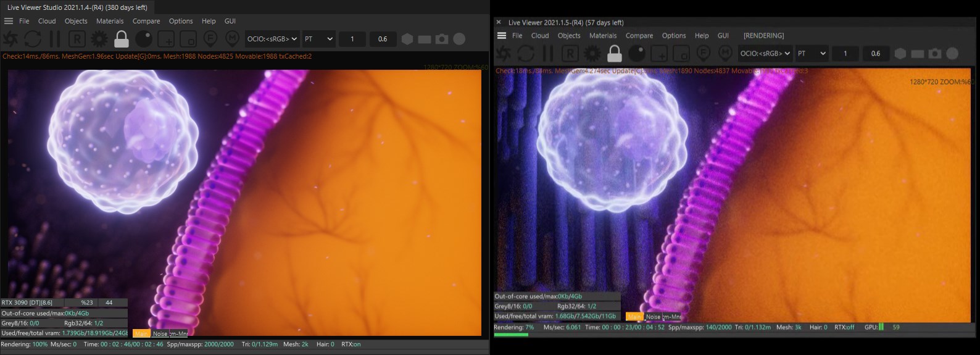Viewport: 980px width, 355px height.
Task: Toggle render region R icon in left window
Action: [77, 39]
